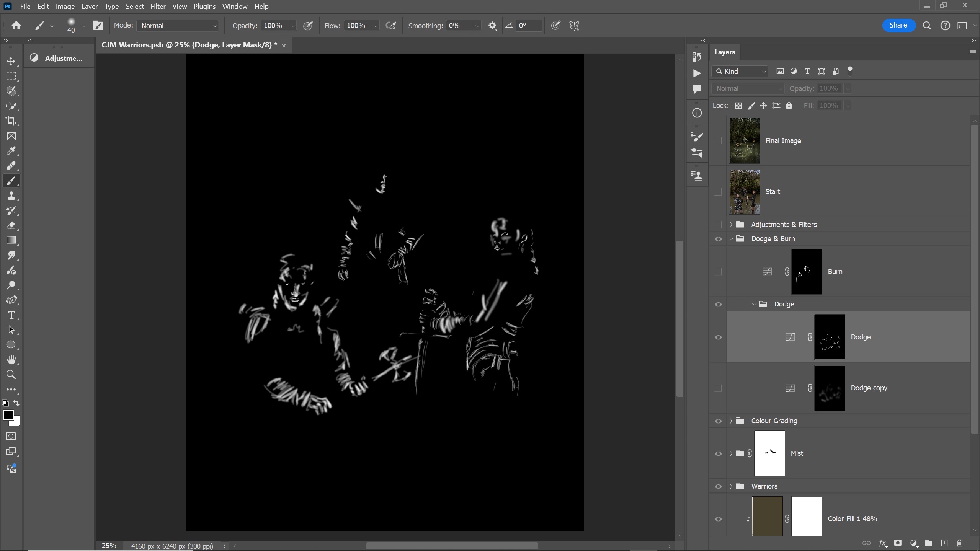The image size is (980, 551).
Task: Select the Crop tool
Action: coord(11,121)
